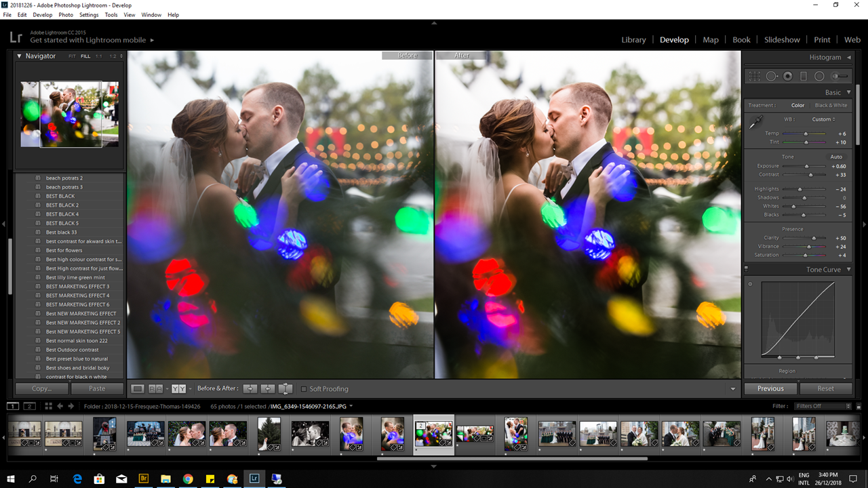Open the grid view icon in filmstrip bar
868x488 pixels.
pos(48,406)
